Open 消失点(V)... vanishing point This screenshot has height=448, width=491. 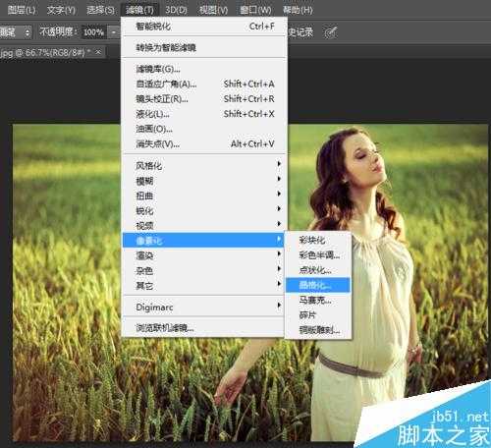[204, 144]
